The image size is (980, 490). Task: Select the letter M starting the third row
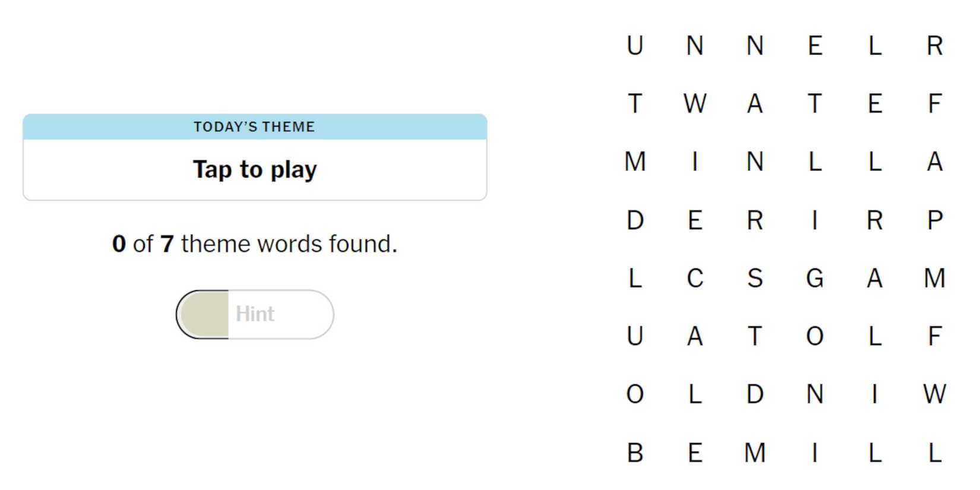click(634, 163)
